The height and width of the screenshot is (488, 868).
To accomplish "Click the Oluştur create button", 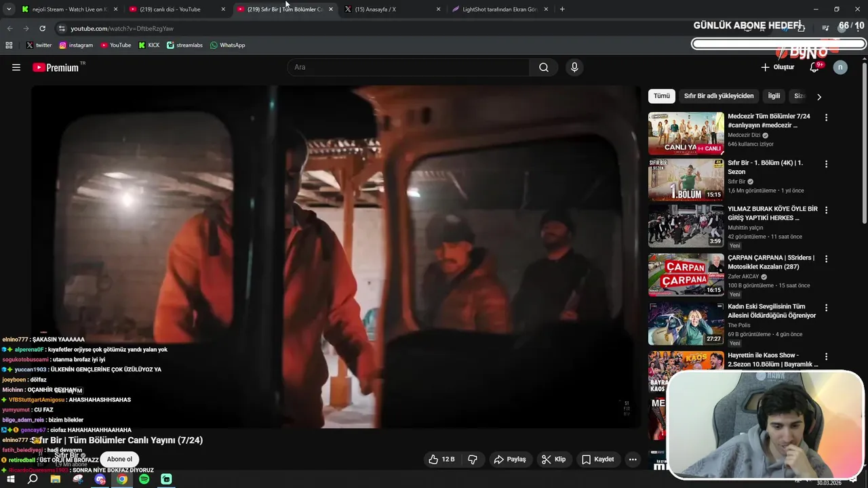I will click(x=777, y=67).
